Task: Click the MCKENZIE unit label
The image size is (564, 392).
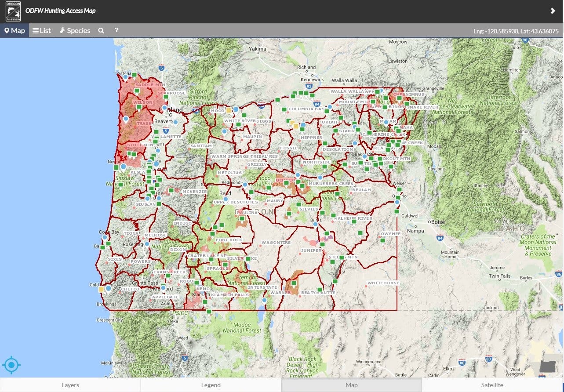Action: pos(195,192)
